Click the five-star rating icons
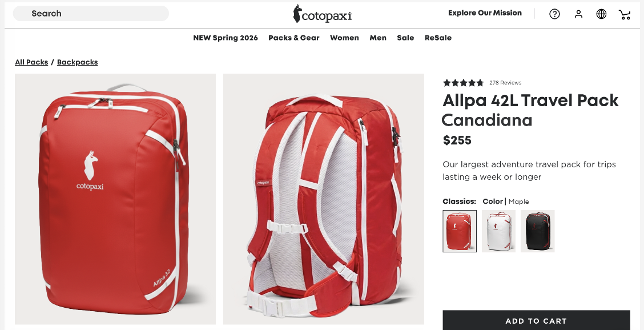Image resolution: width=644 pixels, height=330 pixels. point(463,83)
